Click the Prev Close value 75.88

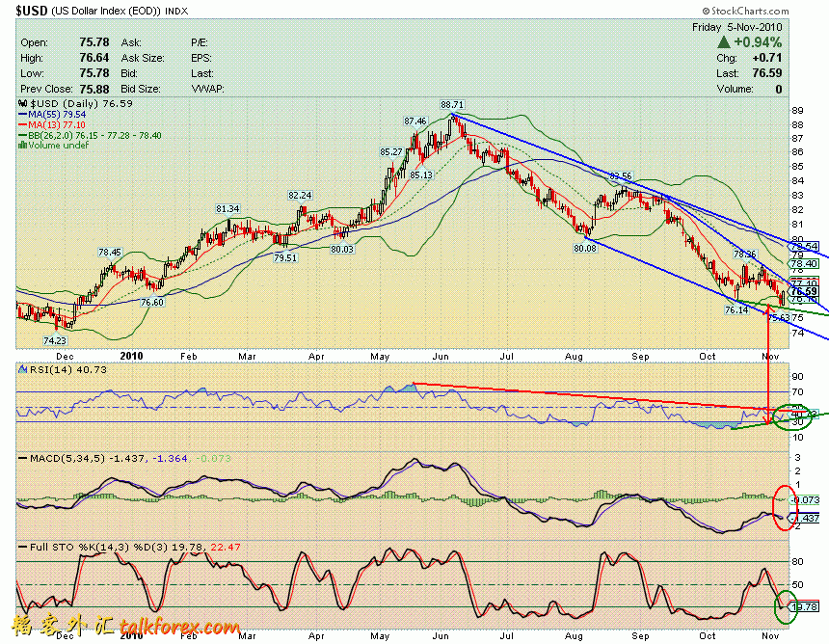pyautogui.click(x=94, y=89)
